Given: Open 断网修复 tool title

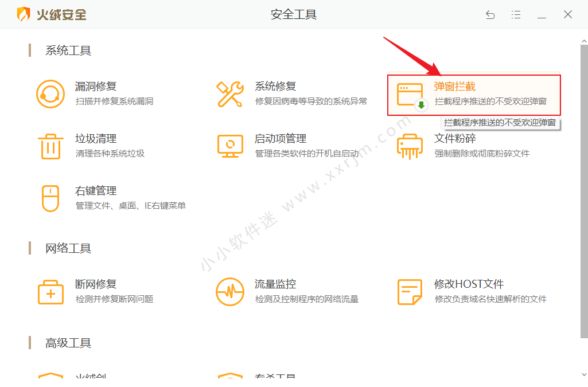Looking at the screenshot, I should [x=96, y=284].
